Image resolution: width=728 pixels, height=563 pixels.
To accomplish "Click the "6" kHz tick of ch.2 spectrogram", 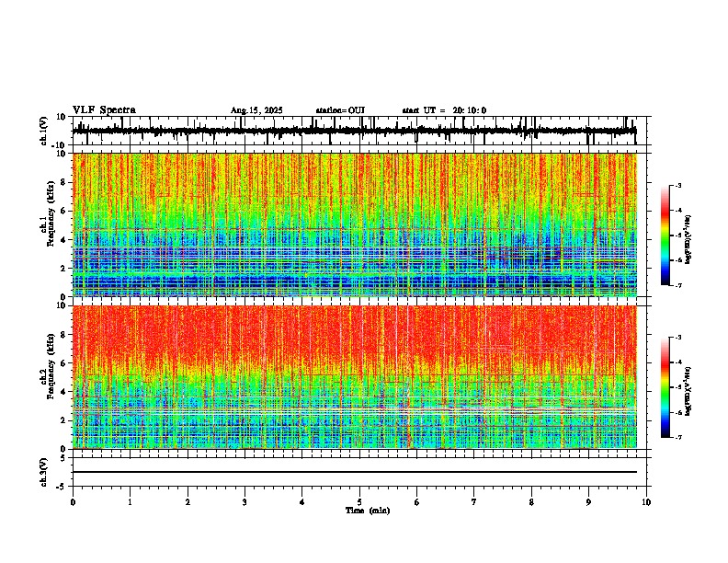I will tap(64, 363).
